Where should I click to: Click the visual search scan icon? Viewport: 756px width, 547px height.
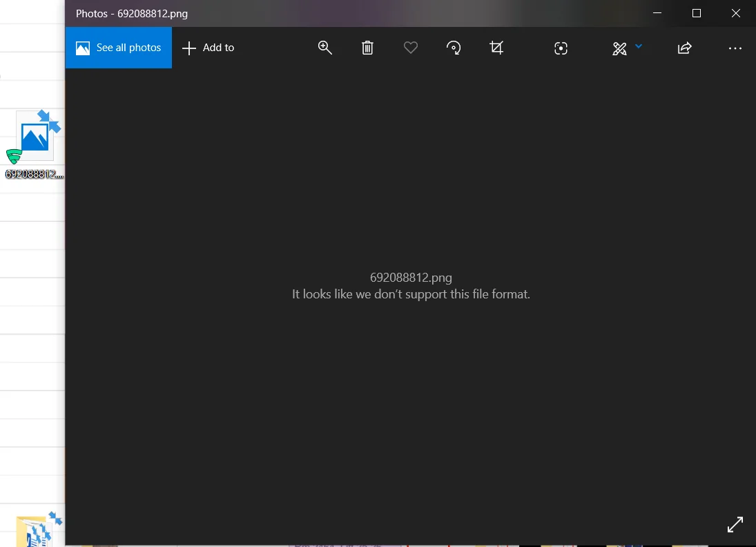[x=561, y=48]
